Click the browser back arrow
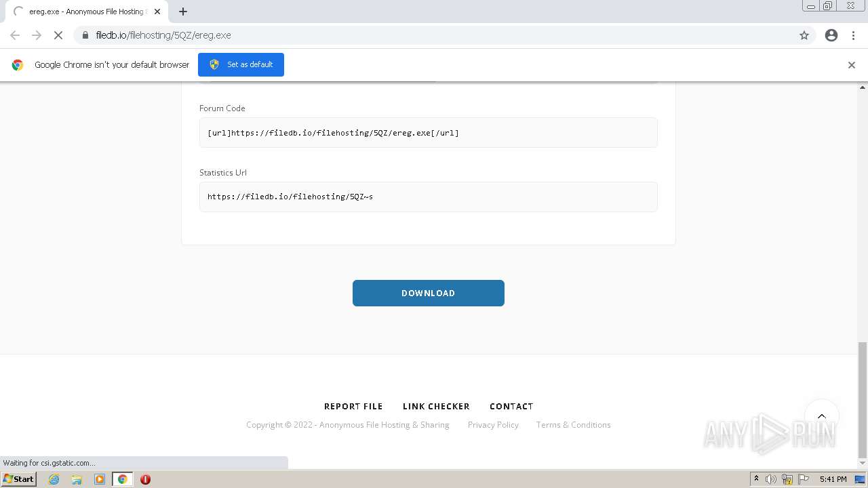Viewport: 868px width, 488px height. tap(15, 35)
